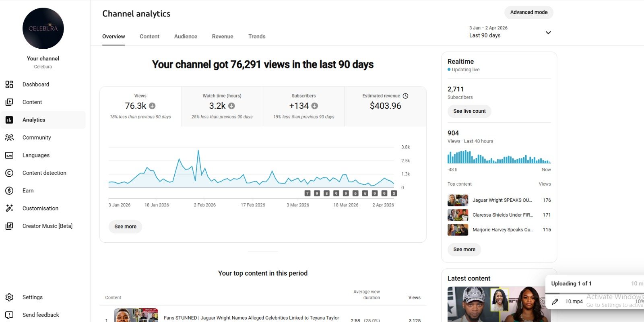Image resolution: width=644 pixels, height=322 pixels.
Task: Select the Watch time (hours) metric card
Action: coord(222,107)
